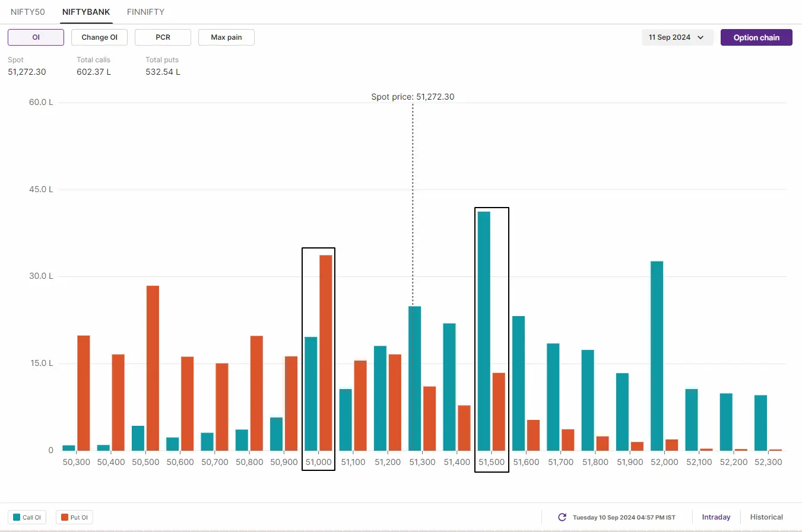Image resolution: width=802 pixels, height=532 pixels.
Task: Click the orange Put OI color swatch
Action: [x=65, y=517]
